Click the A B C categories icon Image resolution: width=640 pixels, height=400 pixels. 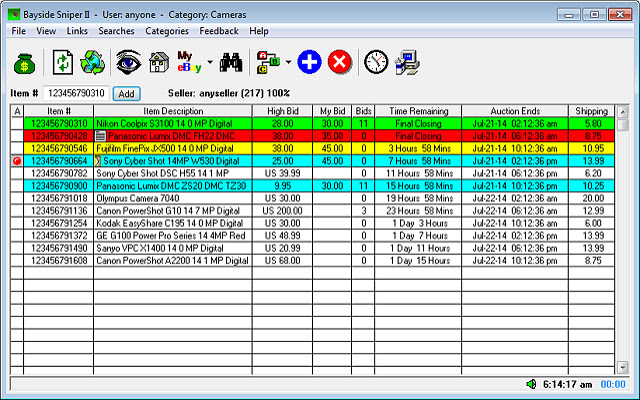point(268,62)
